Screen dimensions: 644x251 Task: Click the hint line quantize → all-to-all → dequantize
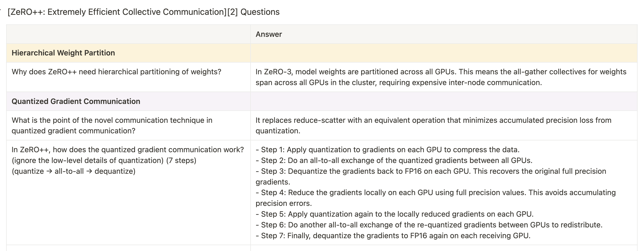pyautogui.click(x=74, y=171)
